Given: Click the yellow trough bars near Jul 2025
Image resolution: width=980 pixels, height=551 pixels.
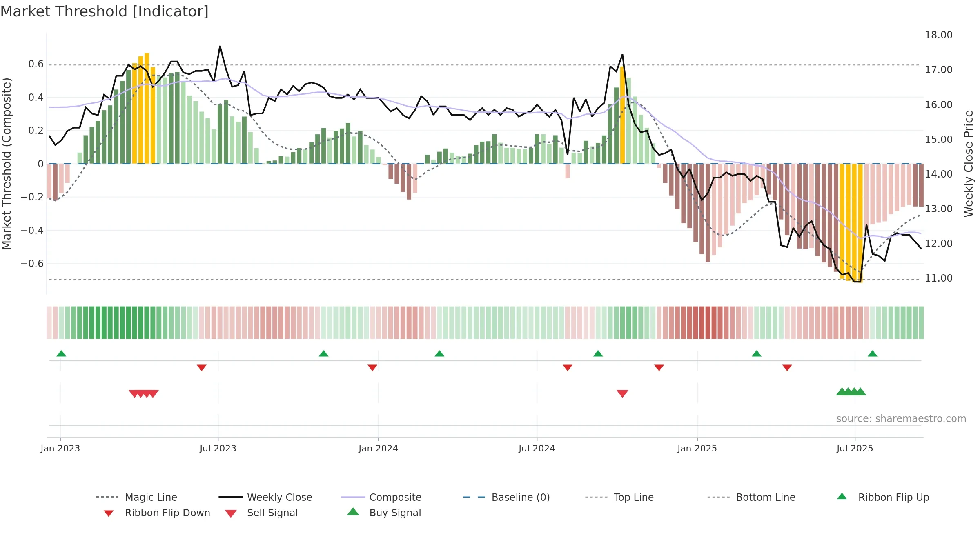Looking at the screenshot, I should pyautogui.click(x=851, y=222).
